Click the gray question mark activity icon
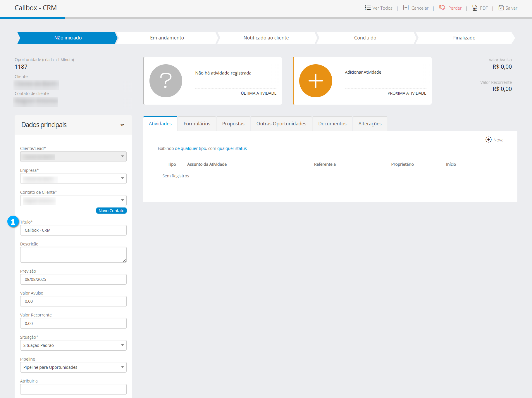The image size is (532, 398). pyautogui.click(x=166, y=81)
